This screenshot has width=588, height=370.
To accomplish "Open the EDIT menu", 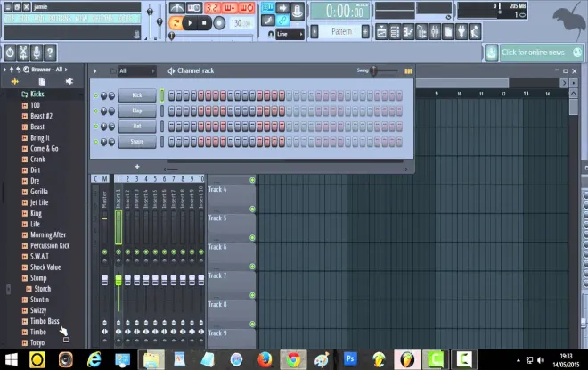I will pyautogui.click(x=24, y=19).
